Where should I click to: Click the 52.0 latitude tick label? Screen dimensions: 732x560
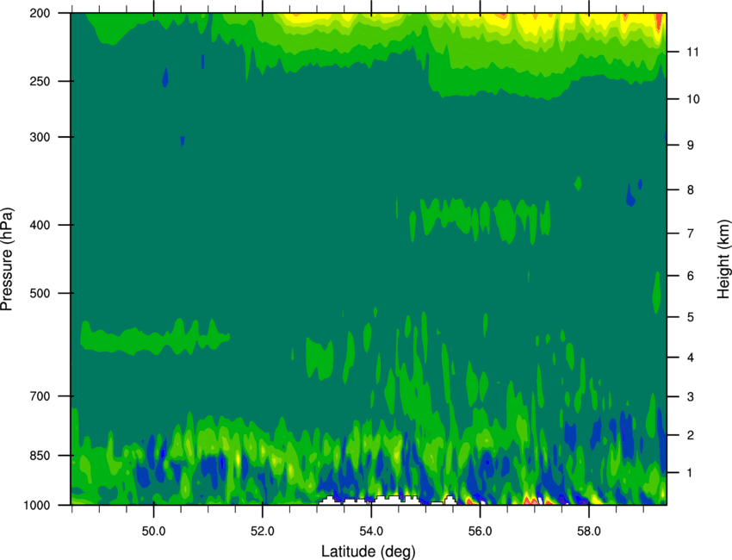click(263, 532)
